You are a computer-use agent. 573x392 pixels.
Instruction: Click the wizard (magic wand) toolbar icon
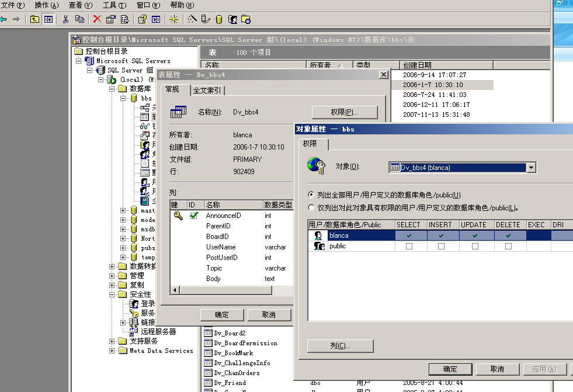point(191,19)
